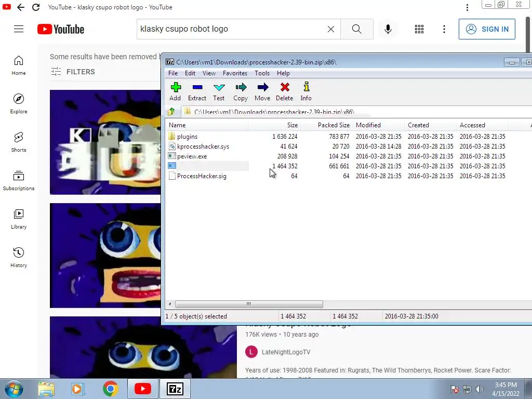Open Library in YouTube sidebar
The height and width of the screenshot is (399, 532).
(x=19, y=219)
